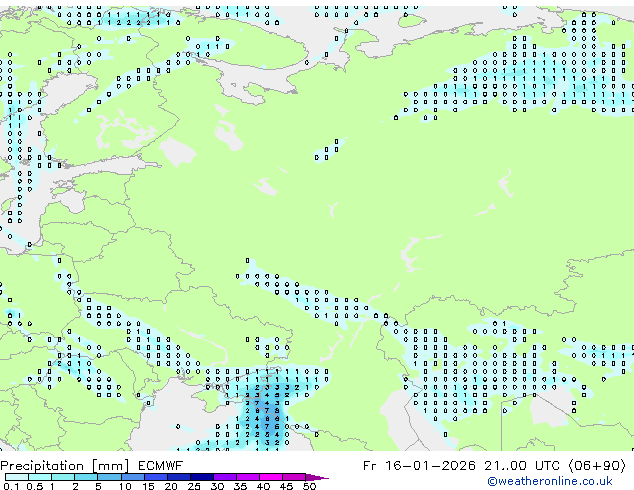Click the '(06+90)' forecast run label

click(x=597, y=466)
